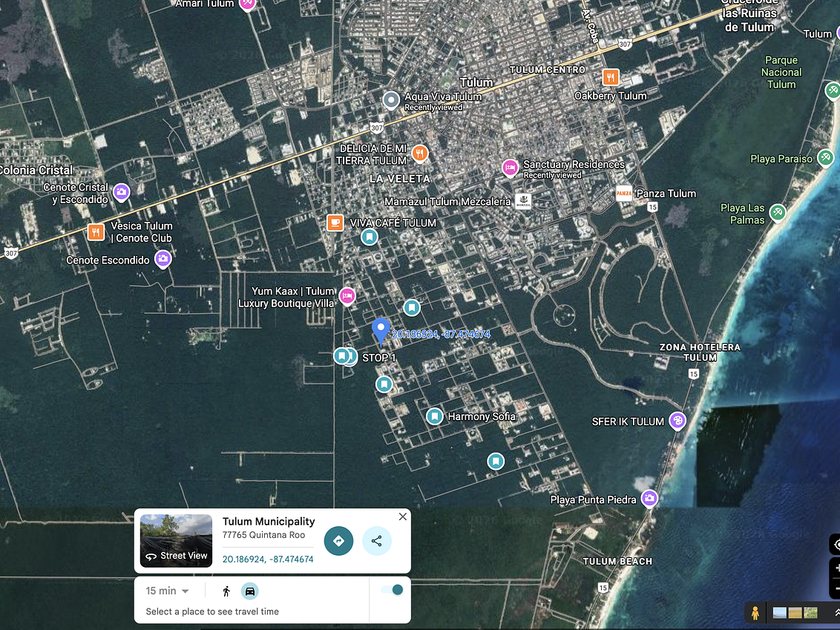Open the Cenote Cristal y Escondido camera pin
The width and height of the screenshot is (840, 630).
point(122,192)
